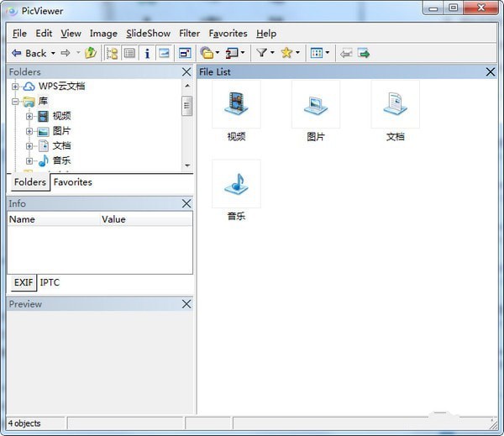Click the folder tree scroll up arrow
This screenshot has width=504, height=436.
pyautogui.click(x=187, y=86)
